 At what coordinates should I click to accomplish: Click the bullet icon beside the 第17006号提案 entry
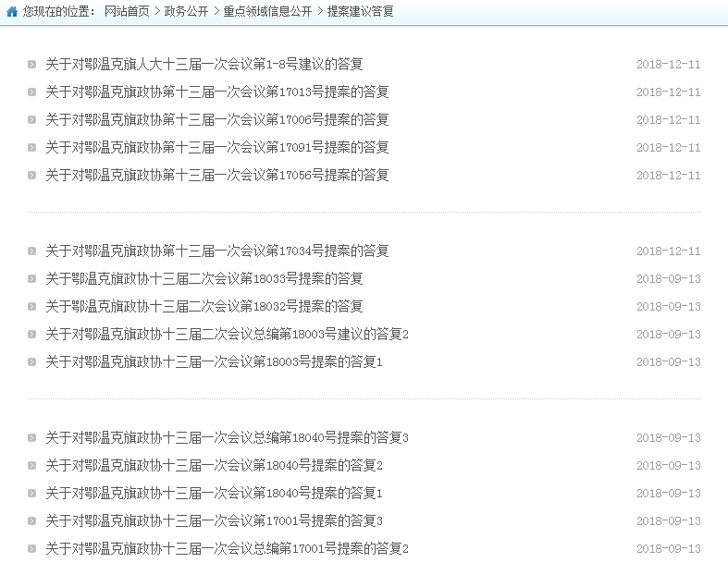click(32, 120)
